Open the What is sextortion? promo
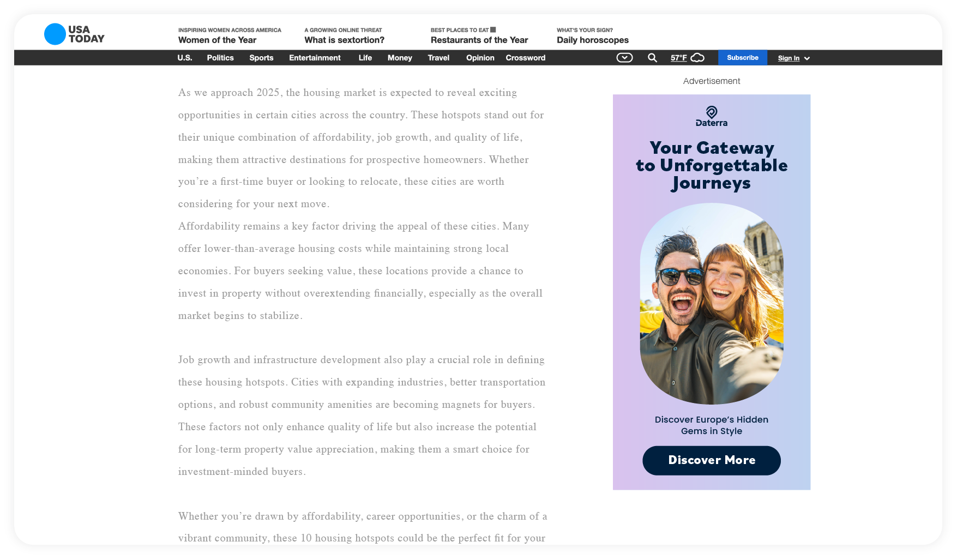Viewport: 957px width, 560px height. 344,40
